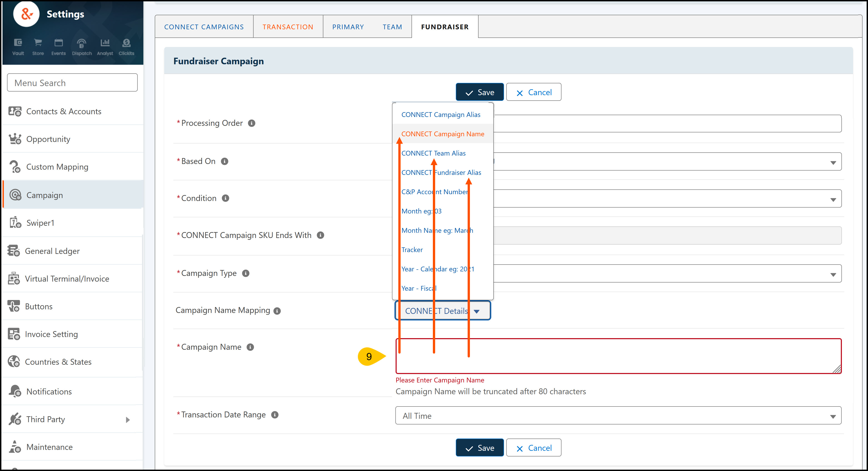Click the ampersand Settings logo

26,14
